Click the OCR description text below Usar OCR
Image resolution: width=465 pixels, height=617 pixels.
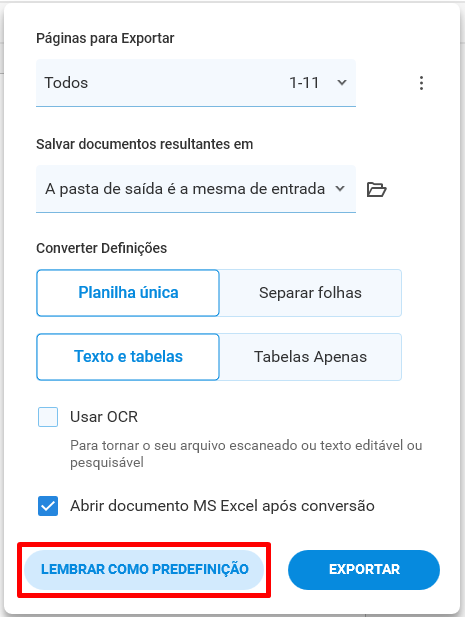point(246,454)
